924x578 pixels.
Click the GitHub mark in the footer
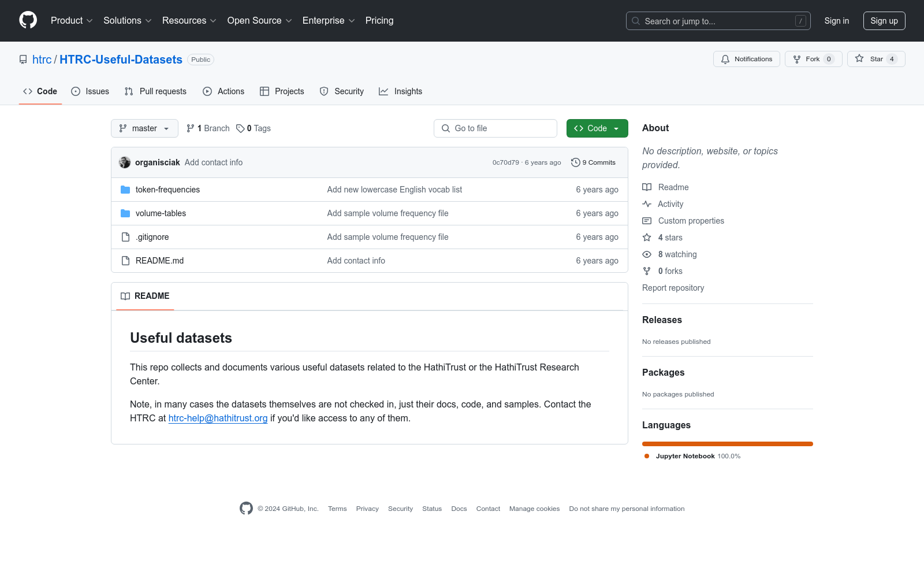[246, 509]
